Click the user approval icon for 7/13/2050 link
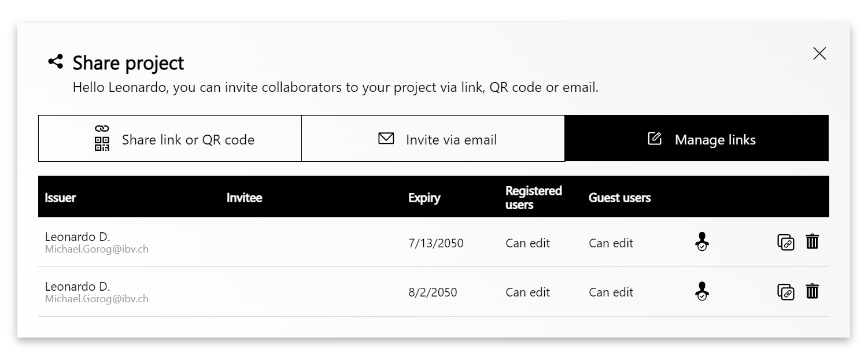868x356 pixels. point(701,242)
